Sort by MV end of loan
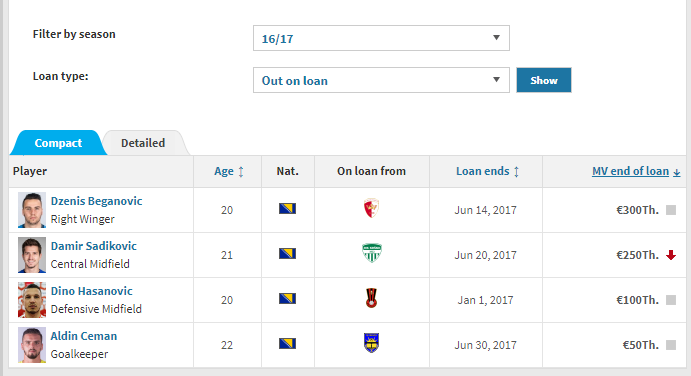 [x=636, y=171]
